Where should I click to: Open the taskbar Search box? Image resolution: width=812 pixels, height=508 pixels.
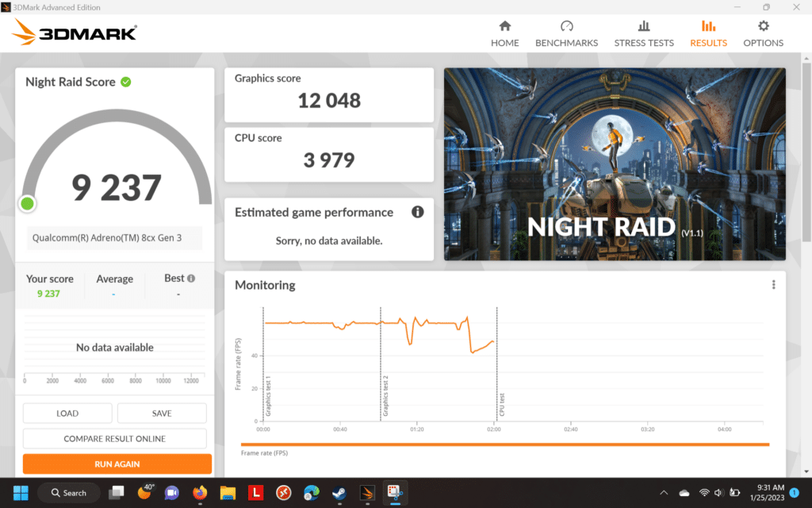[69, 492]
